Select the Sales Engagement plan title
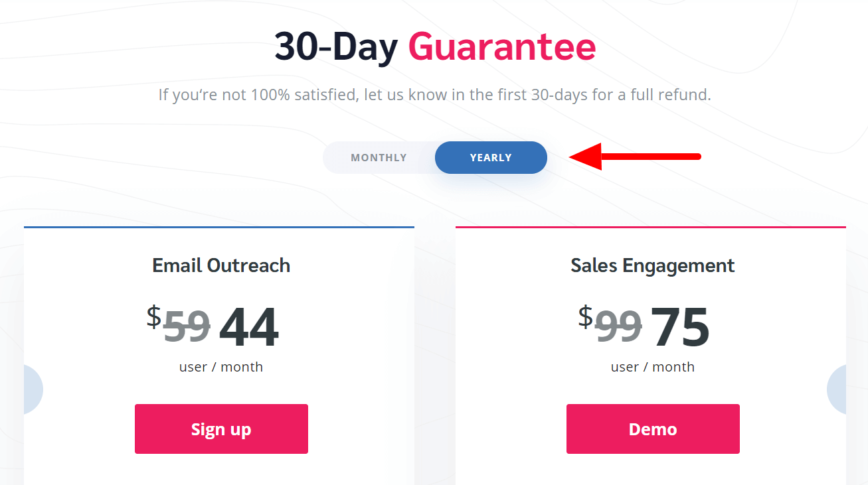Screen dimensions: 868x485 click(652, 265)
